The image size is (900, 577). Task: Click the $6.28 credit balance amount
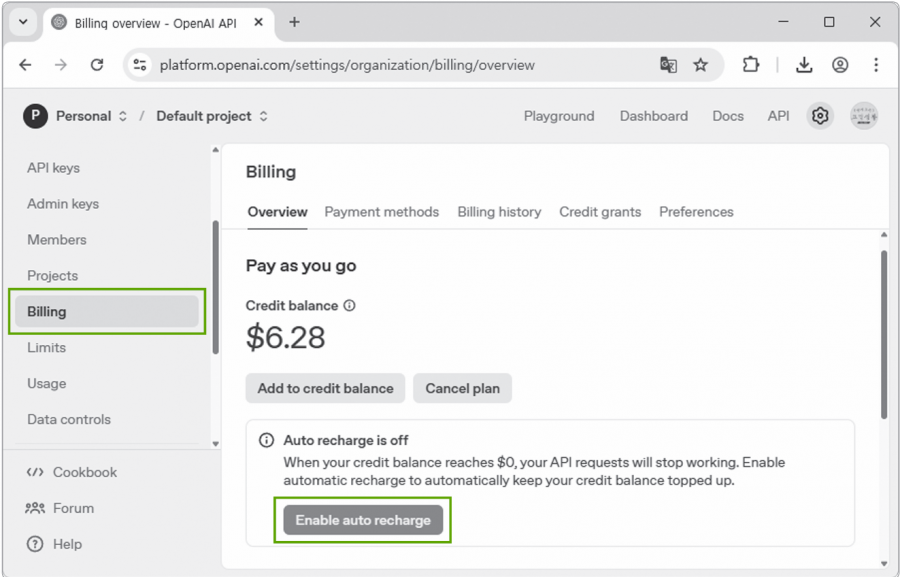(285, 337)
